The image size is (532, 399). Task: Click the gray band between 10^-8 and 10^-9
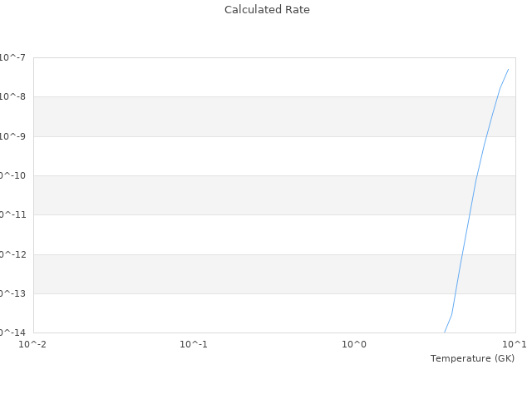tap(249, 116)
